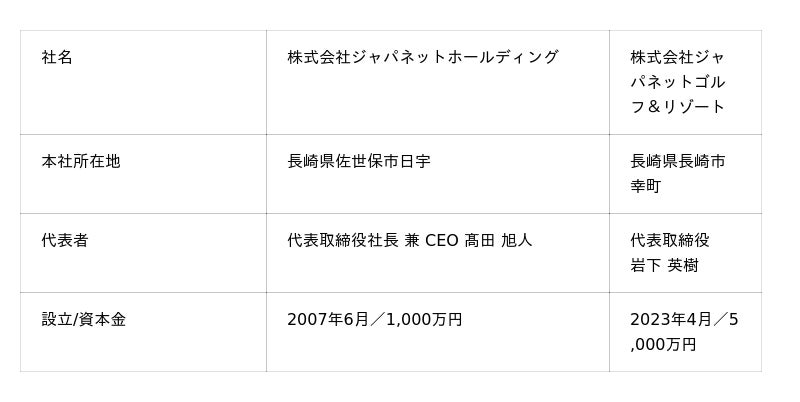Click the ,000万円 text on the last line

tap(663, 345)
